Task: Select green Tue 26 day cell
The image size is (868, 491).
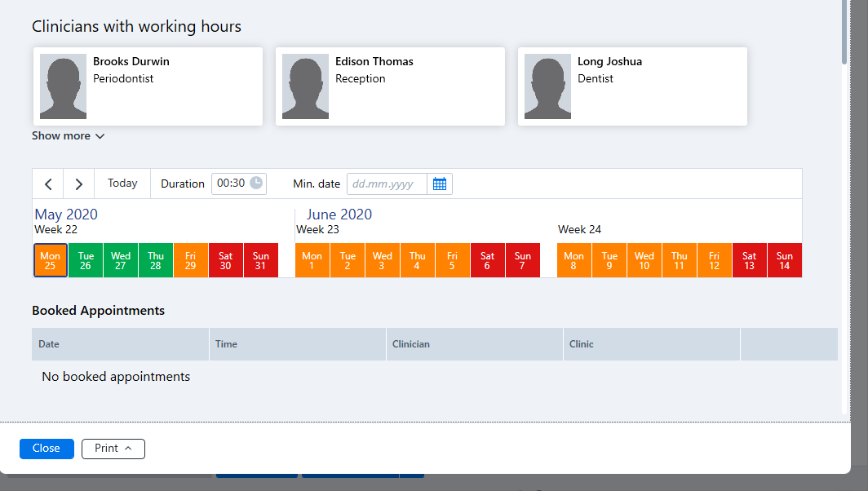Action: coord(86,260)
